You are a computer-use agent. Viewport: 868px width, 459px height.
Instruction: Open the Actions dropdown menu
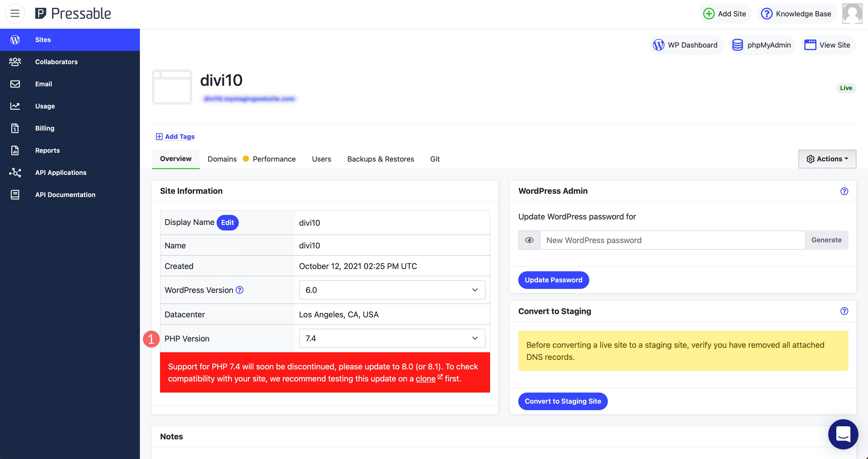click(x=827, y=159)
